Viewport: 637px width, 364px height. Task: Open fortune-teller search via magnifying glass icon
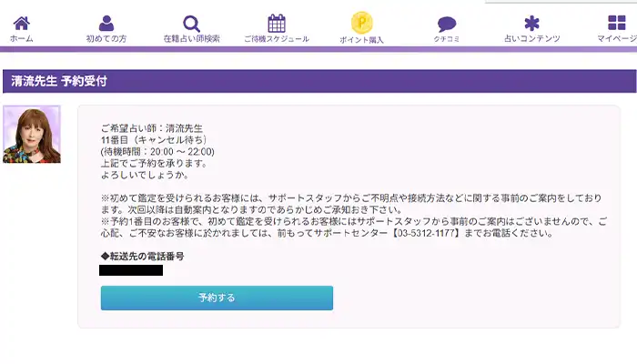[191, 24]
